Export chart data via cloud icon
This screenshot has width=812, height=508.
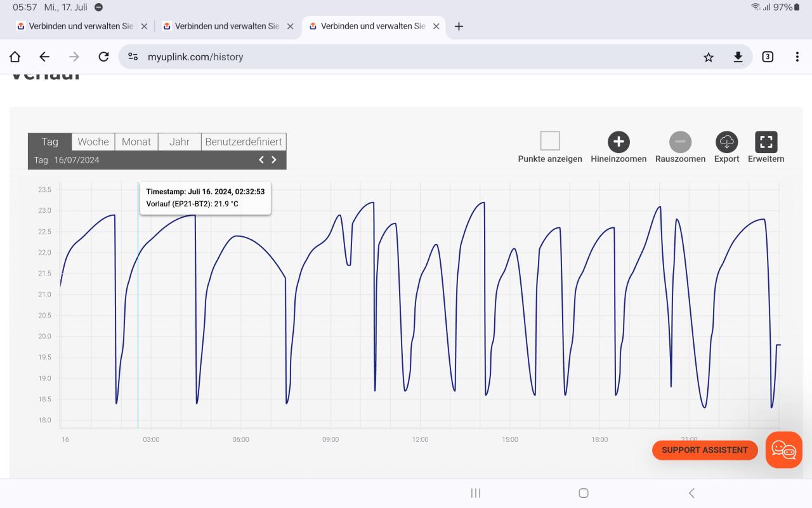point(726,142)
